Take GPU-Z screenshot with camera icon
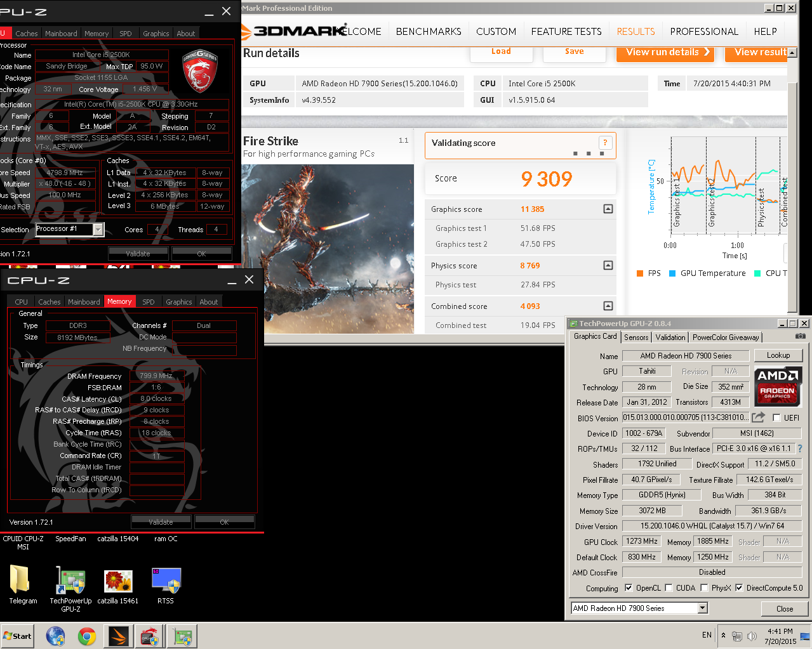This screenshot has width=812, height=649. coord(801,336)
